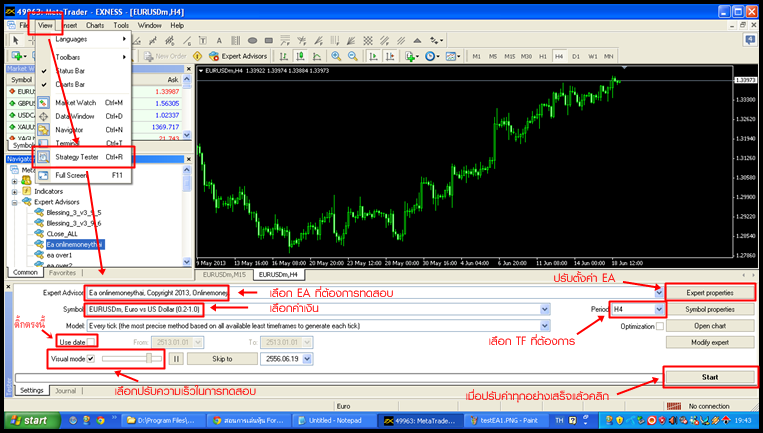Screen dimensions: 763x433
Task: Open new chart toolbar button
Action: (18, 56)
